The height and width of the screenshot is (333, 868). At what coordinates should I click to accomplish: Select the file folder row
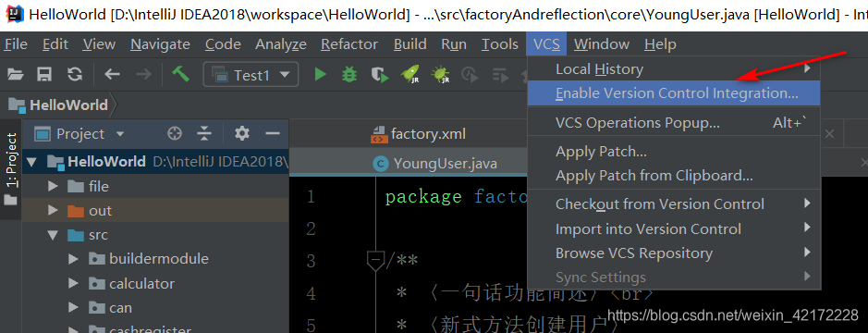(x=155, y=186)
